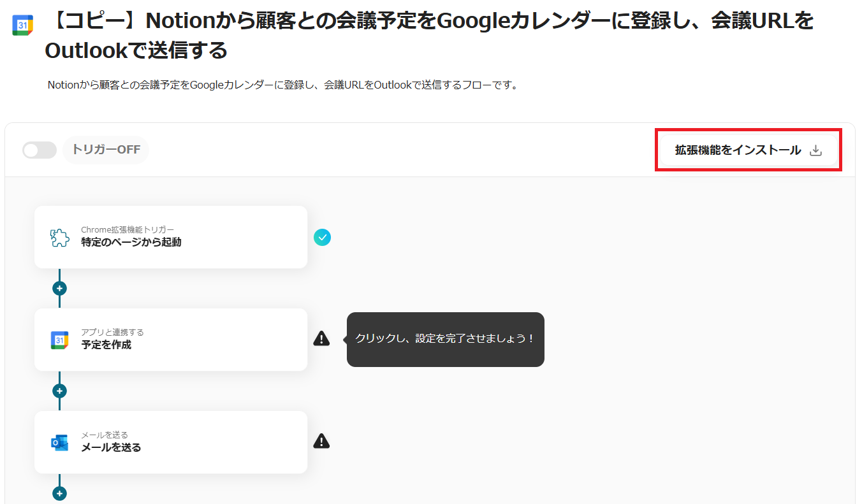Add a step below the Chrome trigger
The image size is (862, 504).
tap(60, 289)
